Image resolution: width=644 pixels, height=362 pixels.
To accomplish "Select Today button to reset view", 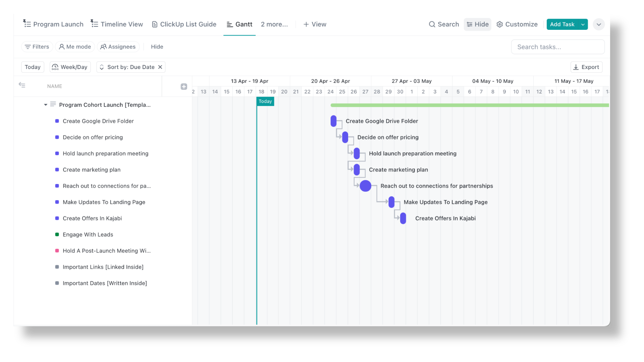I will click(32, 67).
